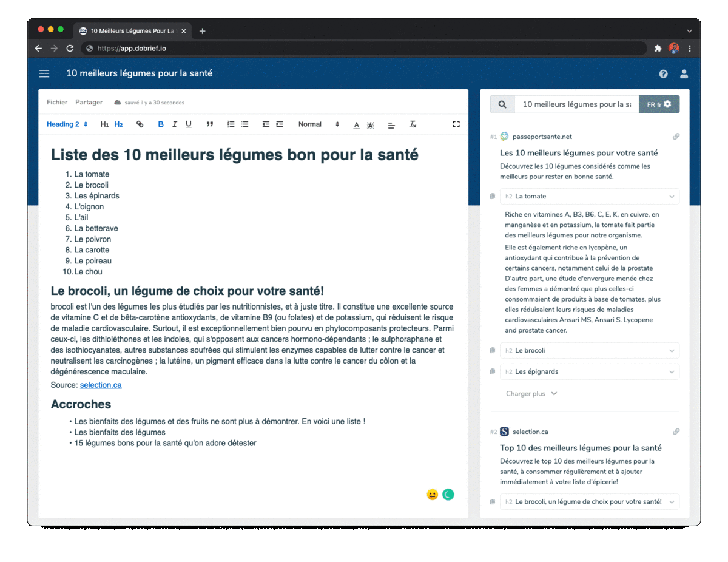Copy the La tomate section content
This screenshot has height=562, width=728.
493,197
